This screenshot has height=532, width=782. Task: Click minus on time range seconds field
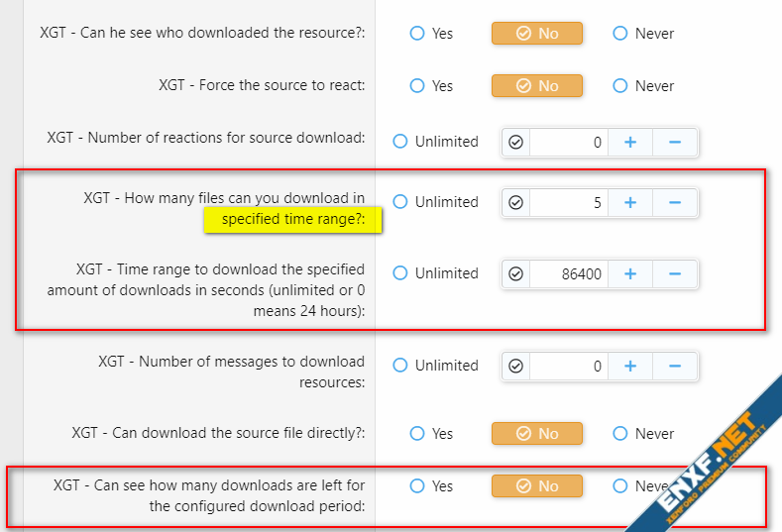(675, 274)
